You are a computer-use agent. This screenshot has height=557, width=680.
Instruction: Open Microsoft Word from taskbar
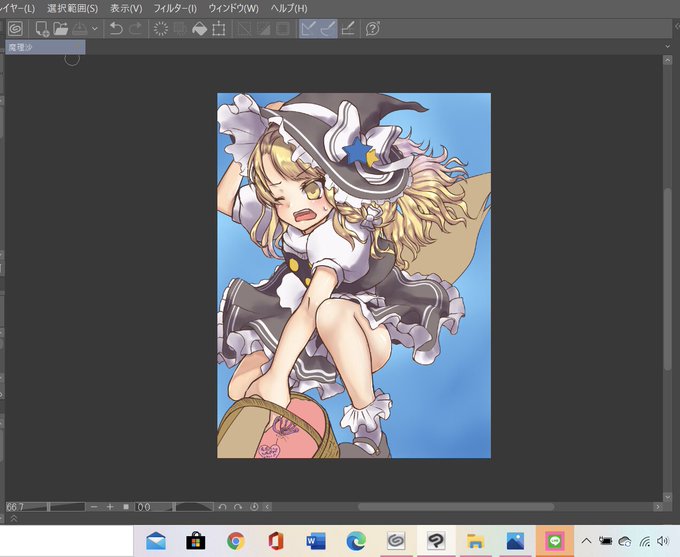[316, 541]
